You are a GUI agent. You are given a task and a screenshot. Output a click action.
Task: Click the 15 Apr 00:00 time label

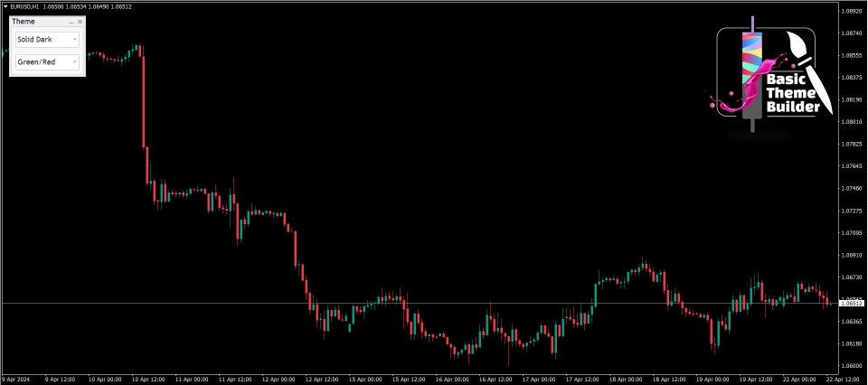pos(364,380)
